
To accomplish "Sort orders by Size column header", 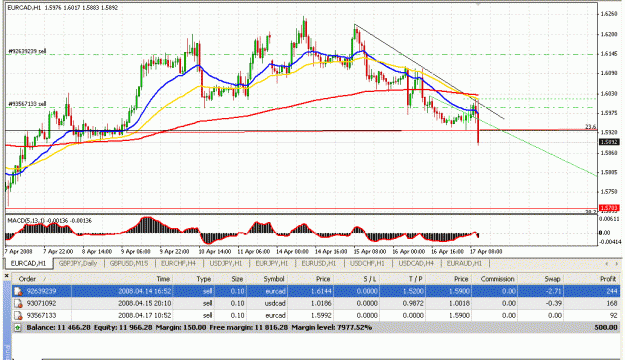I will [237, 279].
